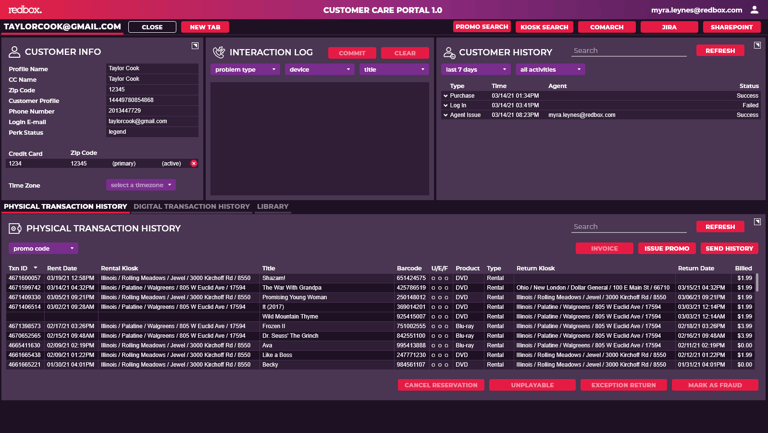Open a New Tab
The width and height of the screenshot is (768, 433).
205,27
